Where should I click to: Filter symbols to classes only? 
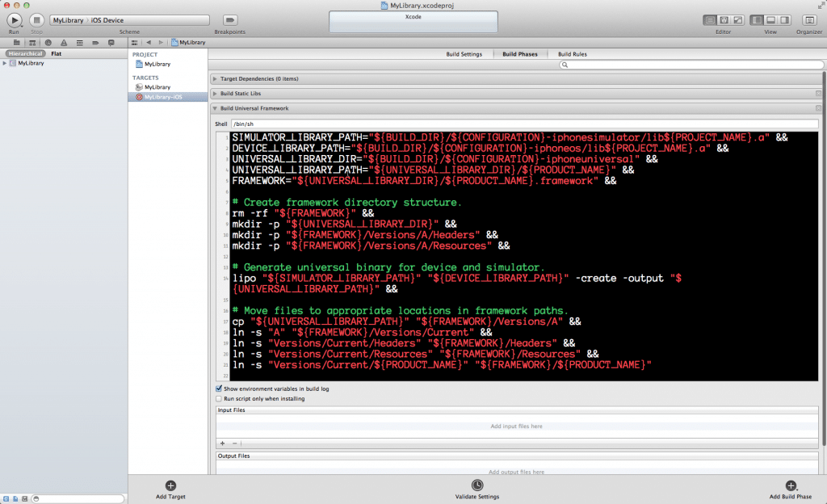6,498
